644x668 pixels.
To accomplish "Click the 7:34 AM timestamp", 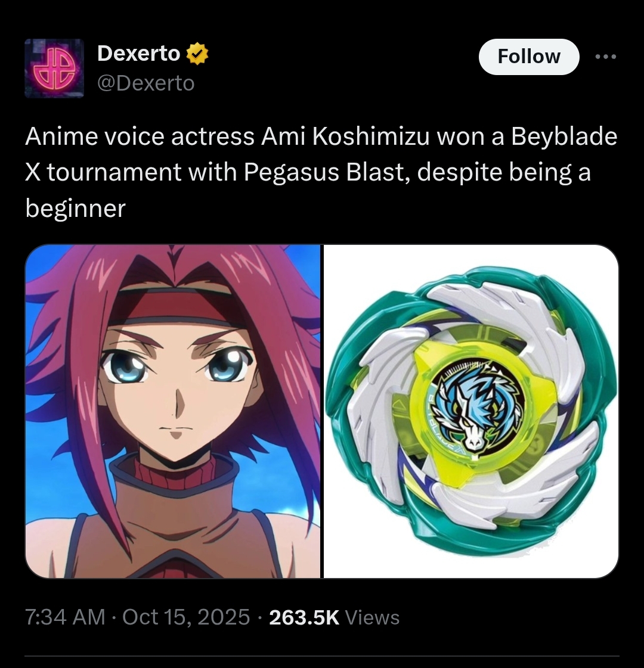I will [x=65, y=617].
